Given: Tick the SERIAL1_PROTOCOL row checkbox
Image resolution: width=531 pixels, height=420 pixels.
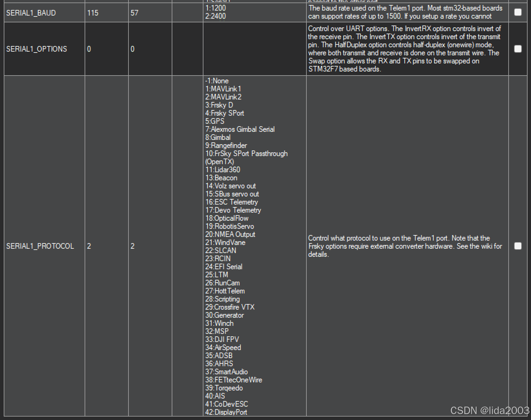Looking at the screenshot, I should [518, 246].
